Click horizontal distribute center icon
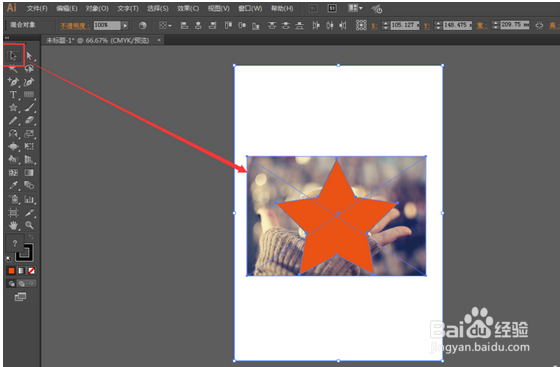This screenshot has height=367, width=560. click(x=330, y=25)
